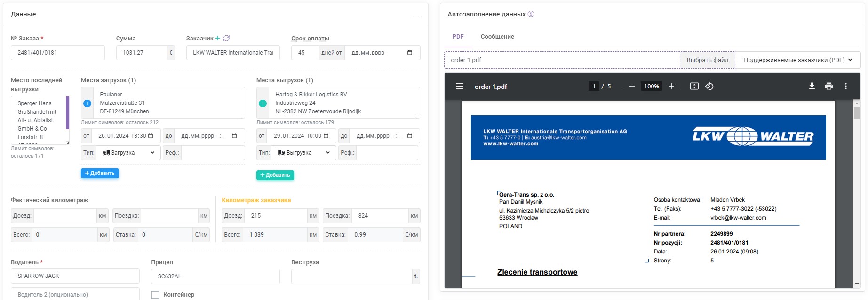Click the Zlecenie transportowe heading in PDF
The width and height of the screenshot is (868, 300).
tap(537, 272)
